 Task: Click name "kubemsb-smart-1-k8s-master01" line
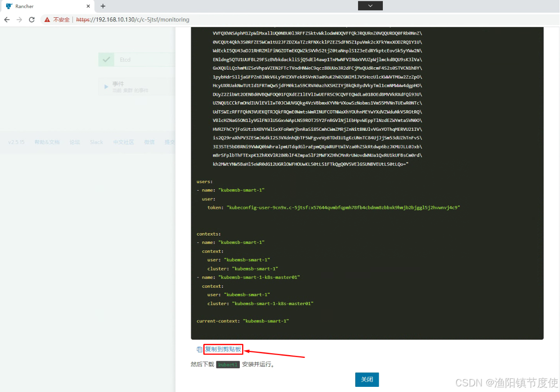click(x=248, y=278)
